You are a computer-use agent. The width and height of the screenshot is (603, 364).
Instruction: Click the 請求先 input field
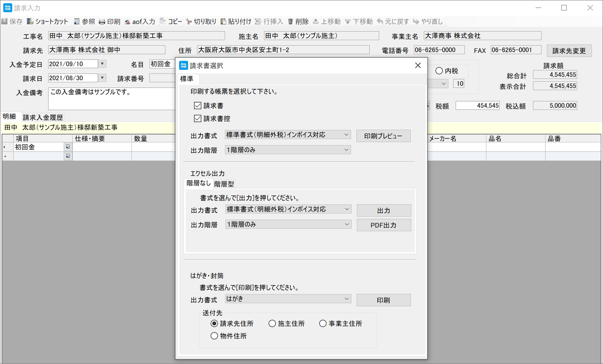point(106,50)
